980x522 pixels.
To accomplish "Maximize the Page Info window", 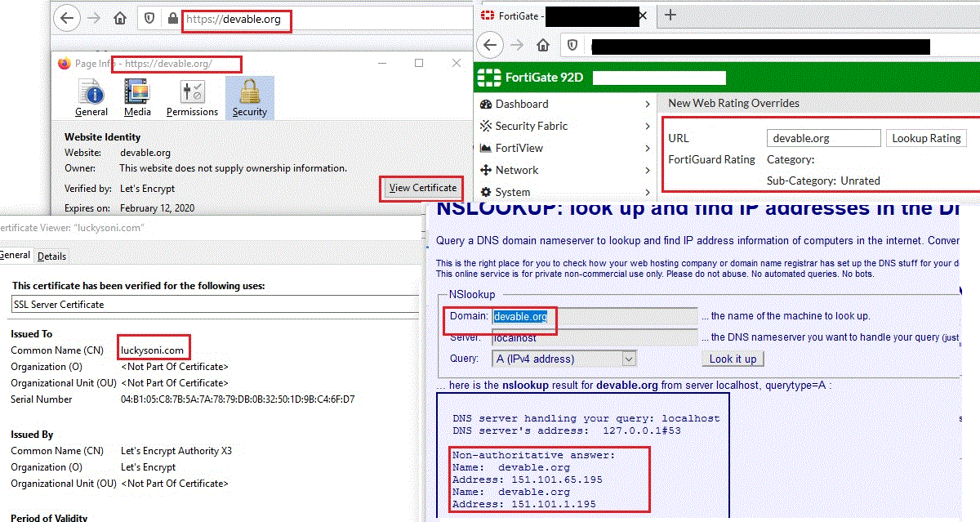I will [419, 63].
